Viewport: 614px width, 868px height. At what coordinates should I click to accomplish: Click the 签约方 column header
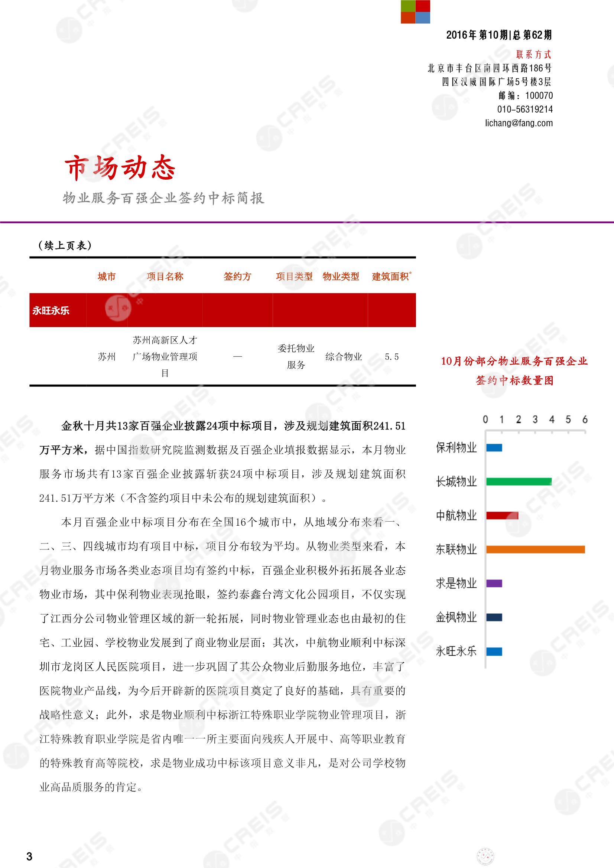click(238, 276)
